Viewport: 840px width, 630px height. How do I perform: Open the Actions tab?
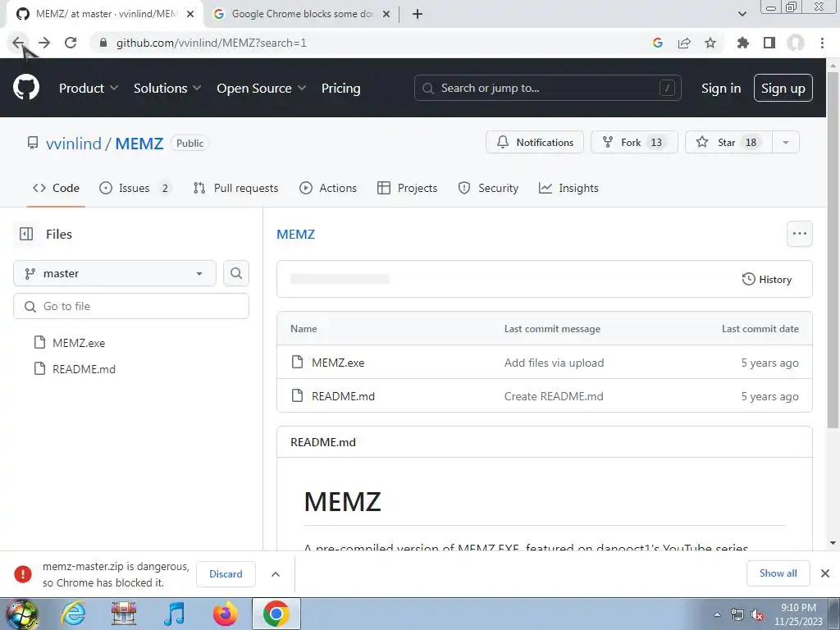tap(328, 188)
